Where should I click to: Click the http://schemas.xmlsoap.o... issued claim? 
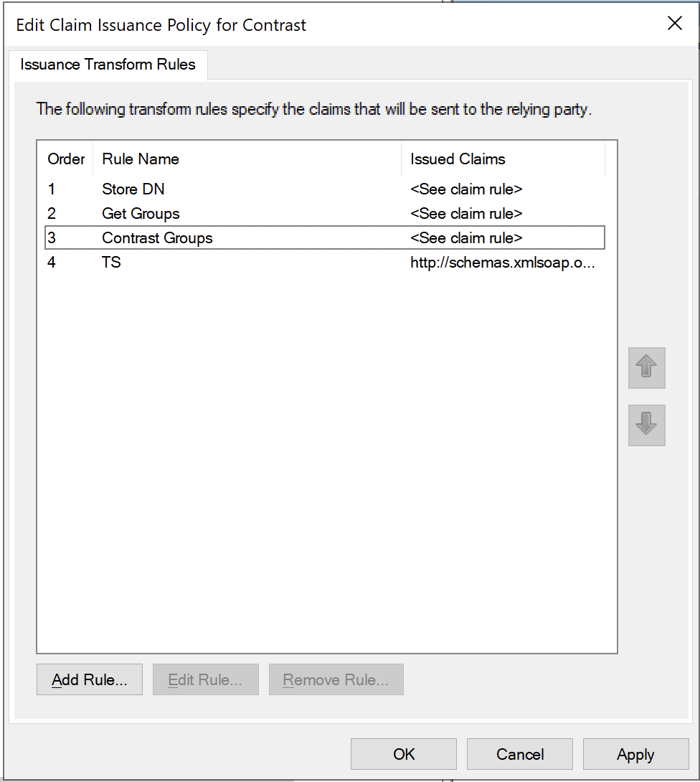pyautogui.click(x=503, y=263)
